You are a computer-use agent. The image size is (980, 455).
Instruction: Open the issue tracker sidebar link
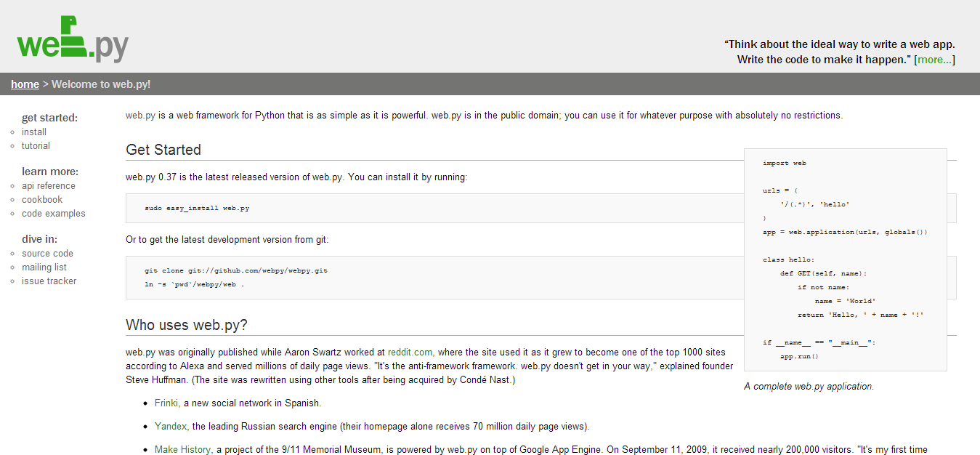49,281
